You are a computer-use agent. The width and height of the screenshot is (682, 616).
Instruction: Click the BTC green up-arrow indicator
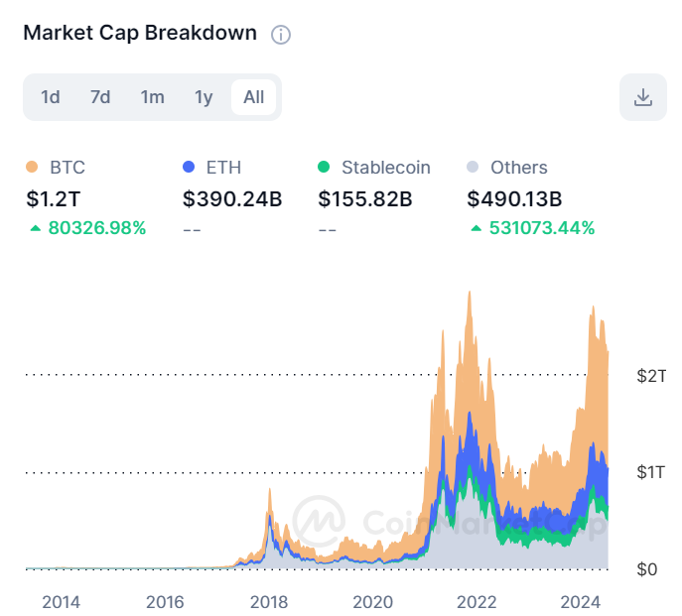pyautogui.click(x=35, y=228)
